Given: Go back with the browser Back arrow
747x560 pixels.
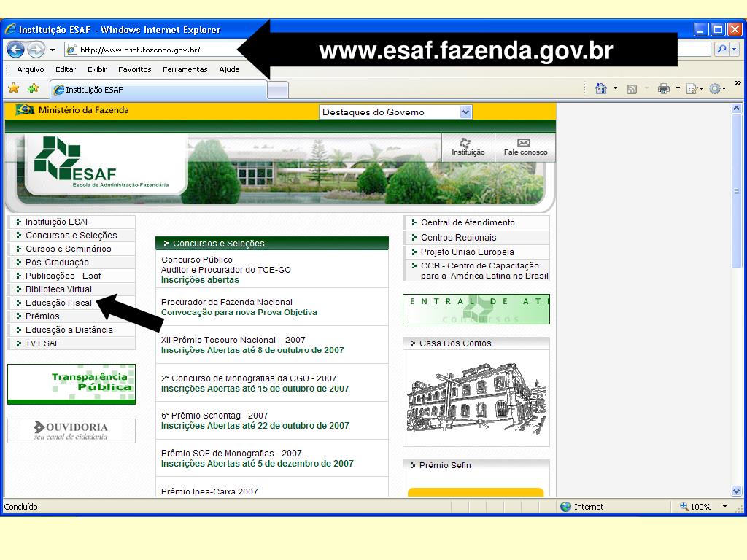Looking at the screenshot, I should pos(15,49).
